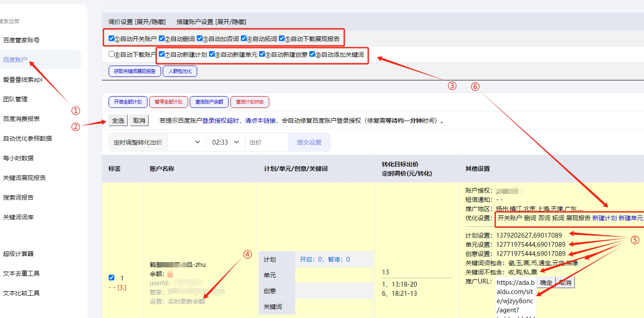The width and height of the screenshot is (644, 318).
Task: Click 确定 next to the 推广URL box
Action: pos(546,283)
